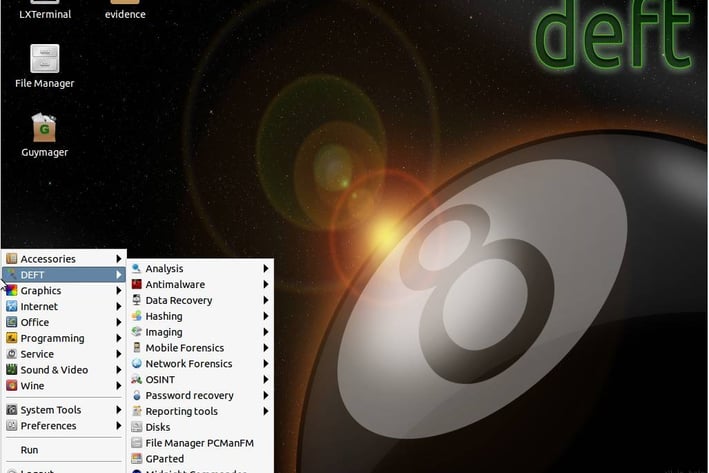Click the Accessories menu icon

(12, 259)
